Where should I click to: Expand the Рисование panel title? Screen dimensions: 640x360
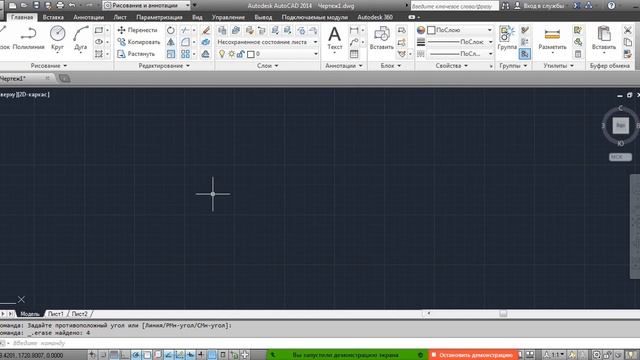click(49, 66)
